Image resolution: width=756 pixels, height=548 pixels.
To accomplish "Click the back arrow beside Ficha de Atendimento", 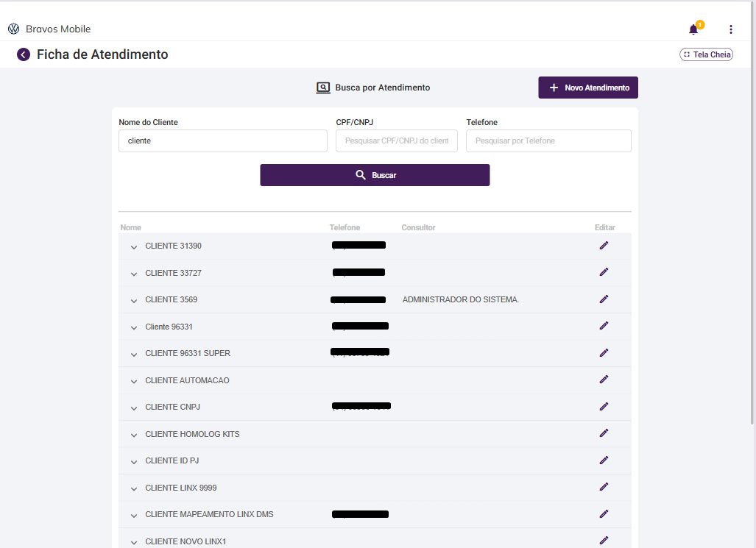I will [24, 54].
